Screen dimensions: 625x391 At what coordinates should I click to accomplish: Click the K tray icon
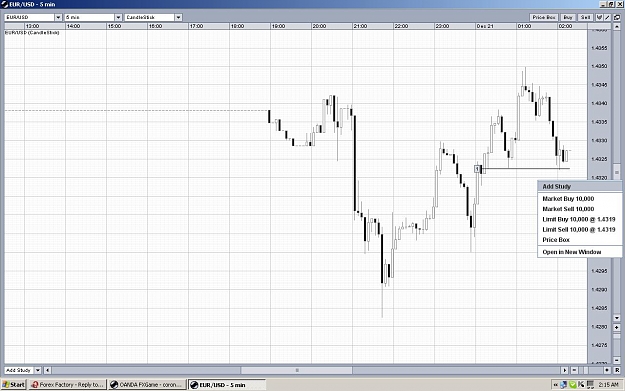pos(581,385)
